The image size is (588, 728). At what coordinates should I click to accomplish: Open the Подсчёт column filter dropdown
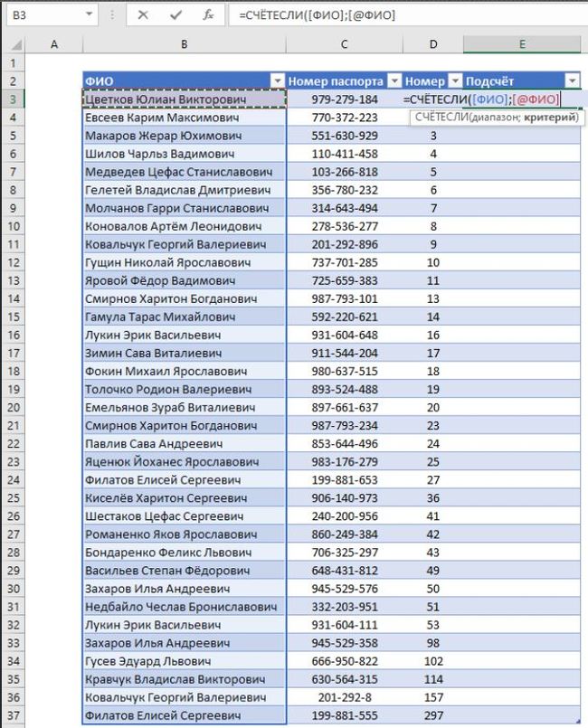pyautogui.click(x=573, y=81)
